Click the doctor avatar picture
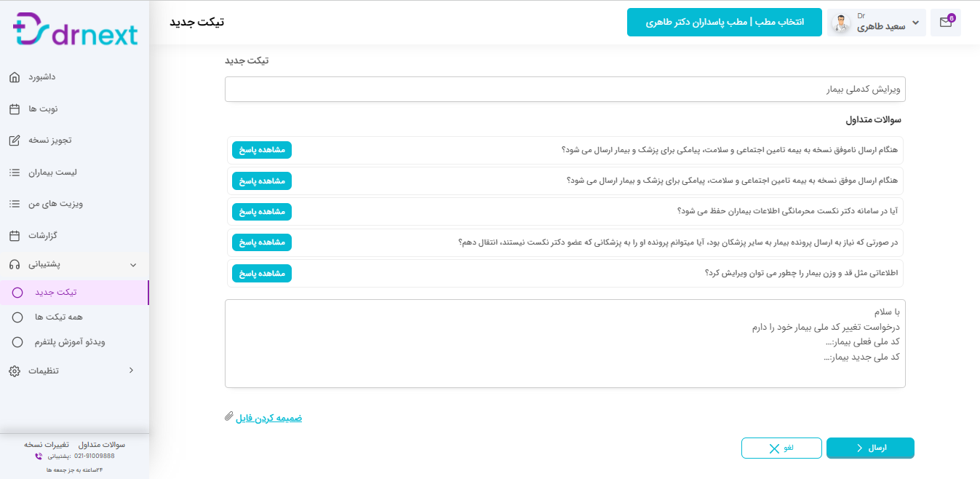Screen dimensions: 980x479 click(841, 24)
